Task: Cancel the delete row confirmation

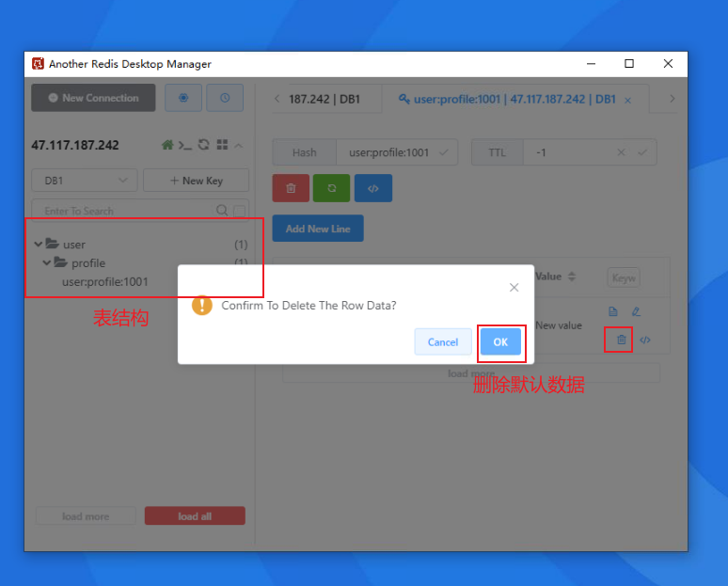Action: tap(443, 341)
